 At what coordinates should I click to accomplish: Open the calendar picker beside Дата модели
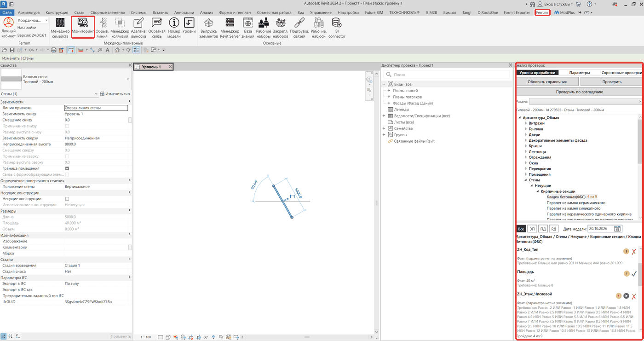tap(617, 229)
